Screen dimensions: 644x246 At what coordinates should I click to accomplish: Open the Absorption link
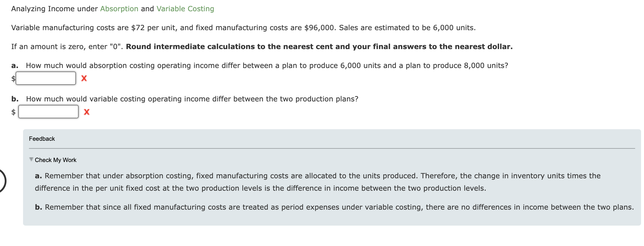pos(119,9)
